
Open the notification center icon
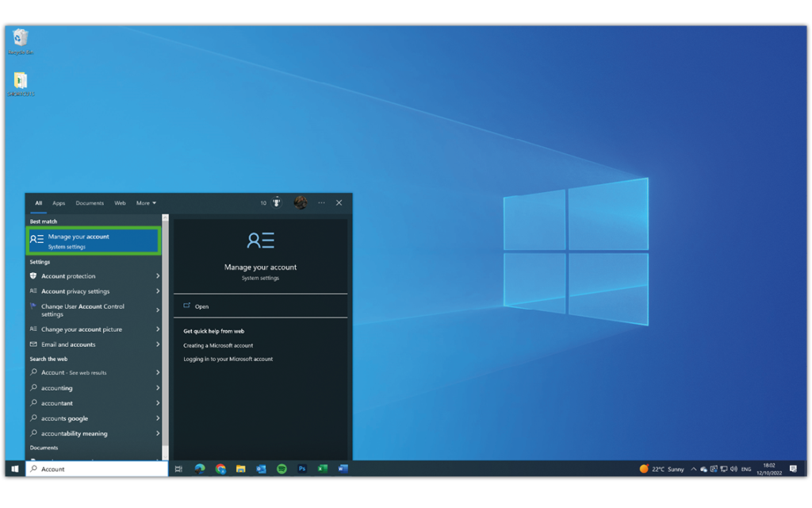793,469
